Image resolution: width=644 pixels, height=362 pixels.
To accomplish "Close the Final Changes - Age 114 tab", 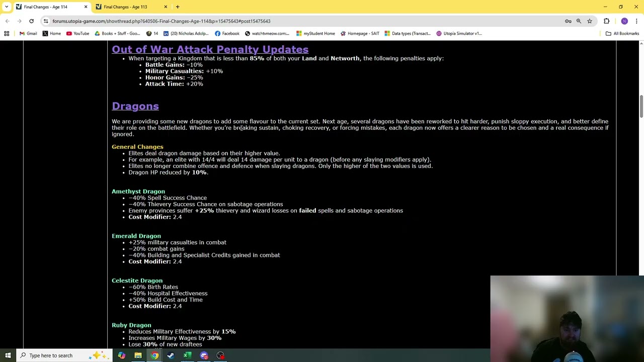I will [x=86, y=7].
